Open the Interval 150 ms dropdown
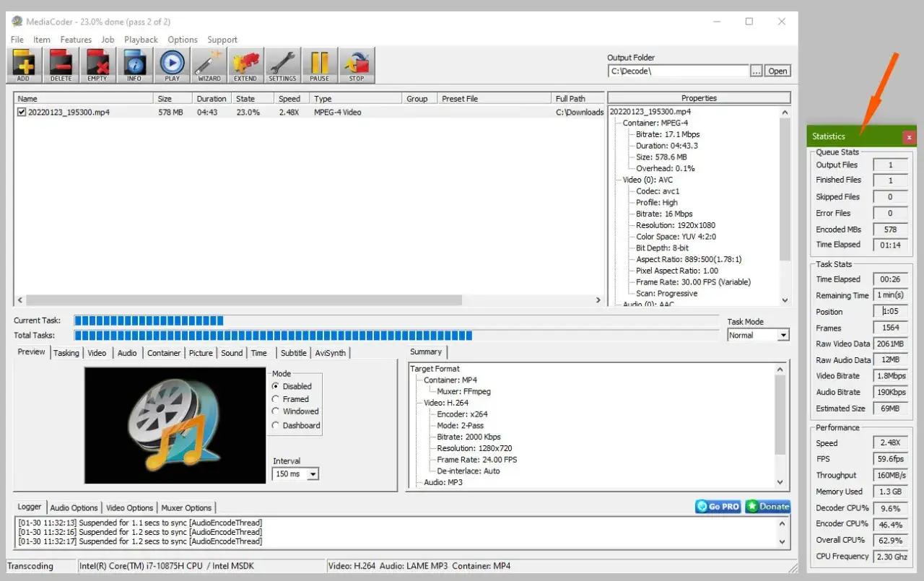The width and height of the screenshot is (924, 581). tap(313, 474)
